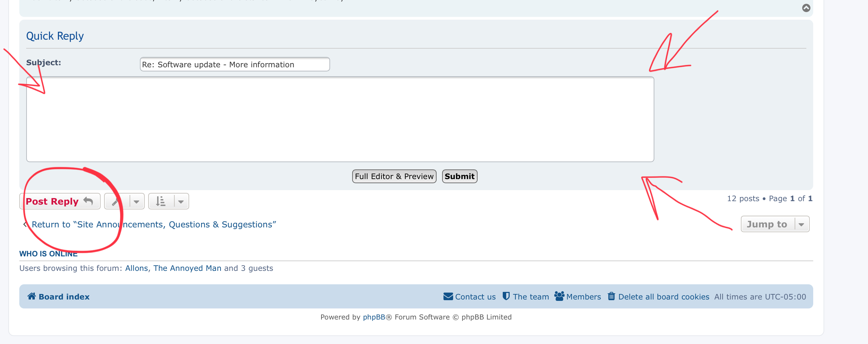Click the reply arrow icon on Post Reply
This screenshot has height=344, width=868.
coord(88,201)
